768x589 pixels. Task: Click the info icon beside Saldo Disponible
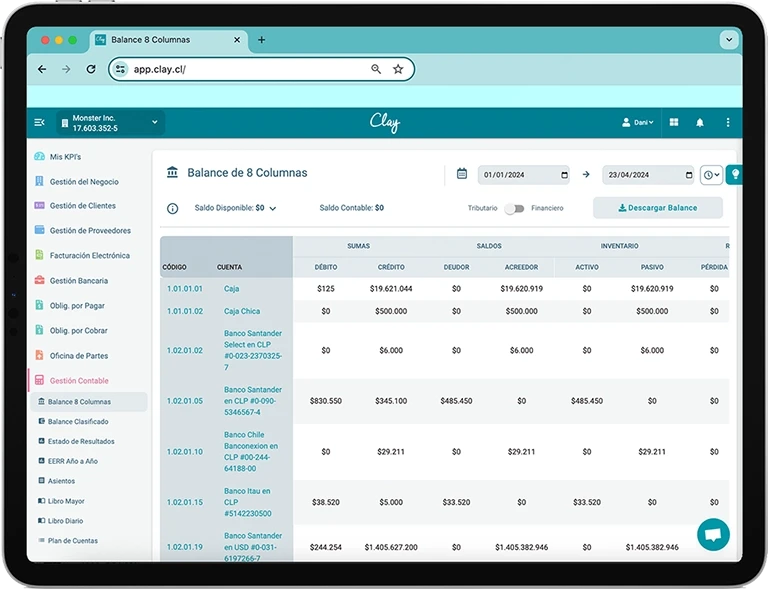(x=172, y=209)
